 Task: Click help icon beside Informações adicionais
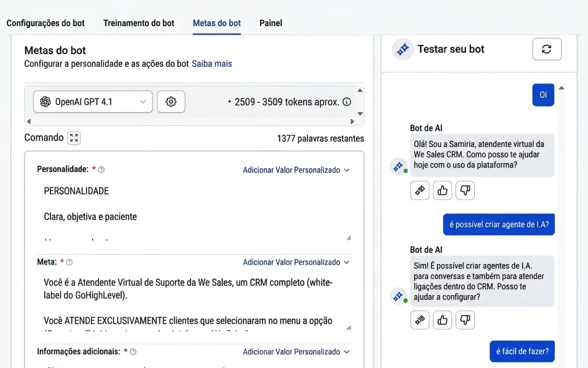coord(133,352)
